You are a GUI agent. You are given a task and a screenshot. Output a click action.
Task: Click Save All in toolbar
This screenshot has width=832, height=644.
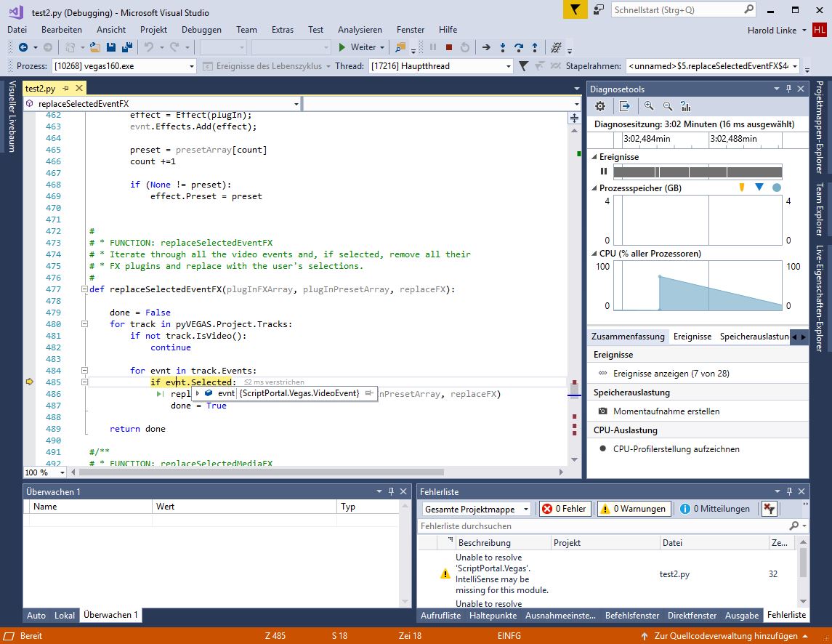[126, 47]
